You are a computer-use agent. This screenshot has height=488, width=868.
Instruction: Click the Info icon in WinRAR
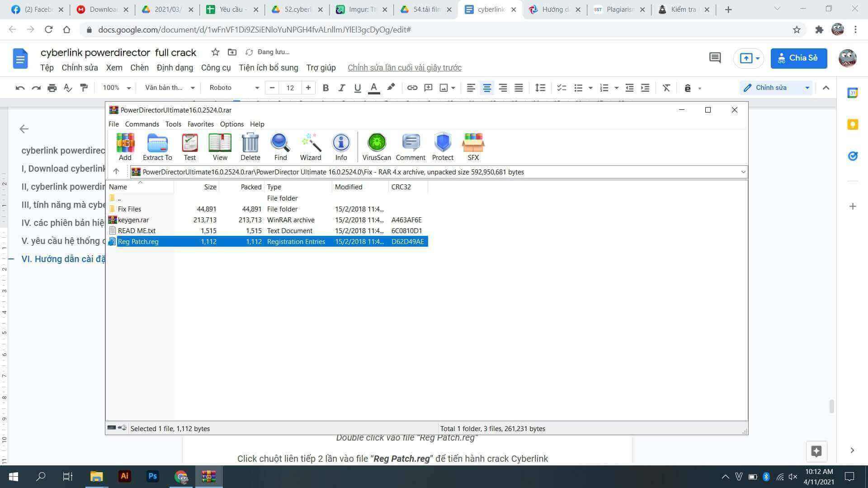[341, 147]
